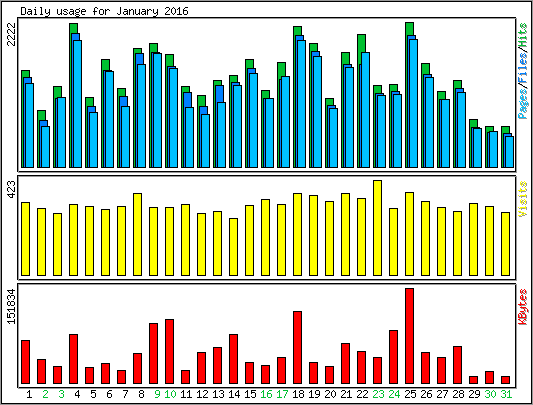Select the hits bar group for day 25
This screenshot has width=533, height=405.
411,95
